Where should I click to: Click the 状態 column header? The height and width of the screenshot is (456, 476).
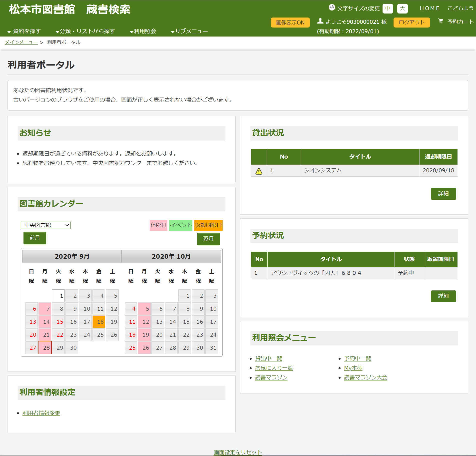tap(409, 259)
